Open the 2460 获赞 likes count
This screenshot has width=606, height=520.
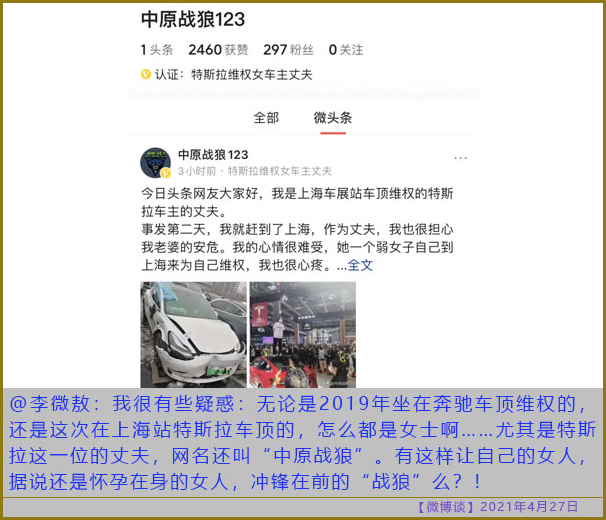pos(218,50)
